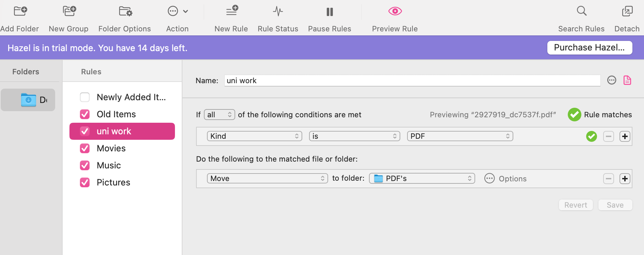The width and height of the screenshot is (644, 255).
Task: Open the Action toolbar menu
Action: [x=177, y=12]
